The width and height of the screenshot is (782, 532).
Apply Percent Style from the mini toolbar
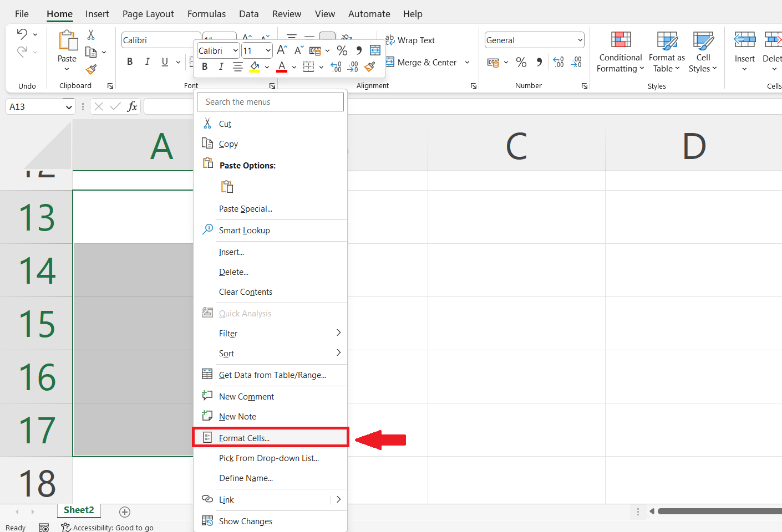coord(342,50)
